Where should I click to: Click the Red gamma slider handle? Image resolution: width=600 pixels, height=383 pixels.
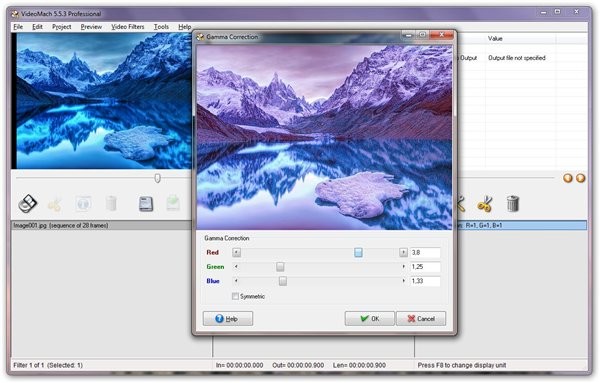[x=358, y=253]
